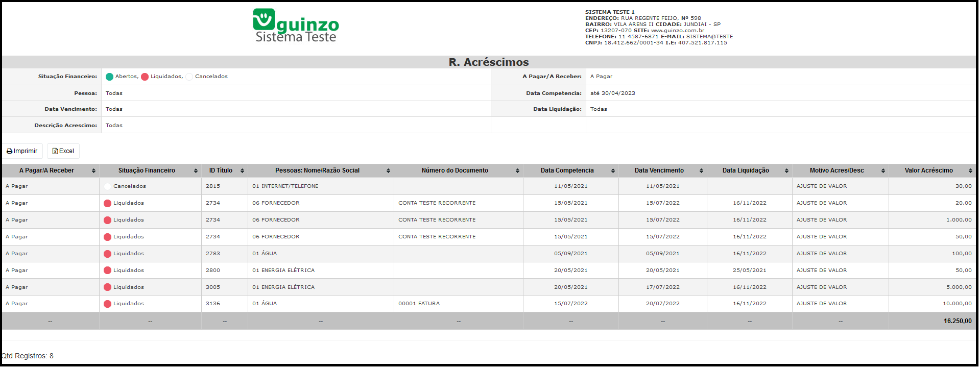Click the Imprimir button label
The image size is (980, 368).
(x=26, y=152)
